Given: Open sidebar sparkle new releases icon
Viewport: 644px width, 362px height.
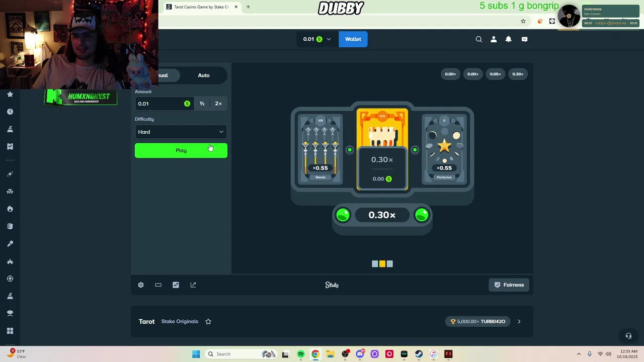Looking at the screenshot, I should 10,174.
